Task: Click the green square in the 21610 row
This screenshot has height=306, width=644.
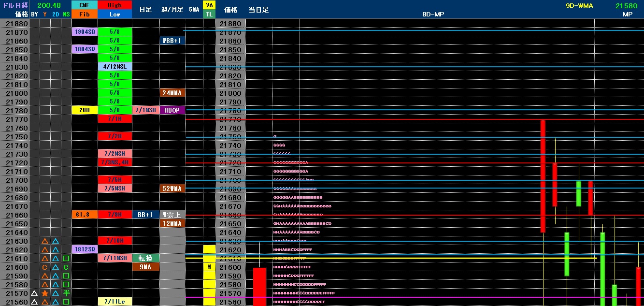Action: tap(66, 259)
